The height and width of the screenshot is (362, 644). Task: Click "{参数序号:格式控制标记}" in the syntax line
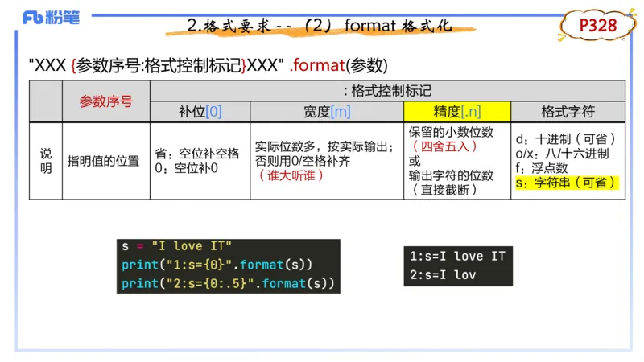click(159, 65)
